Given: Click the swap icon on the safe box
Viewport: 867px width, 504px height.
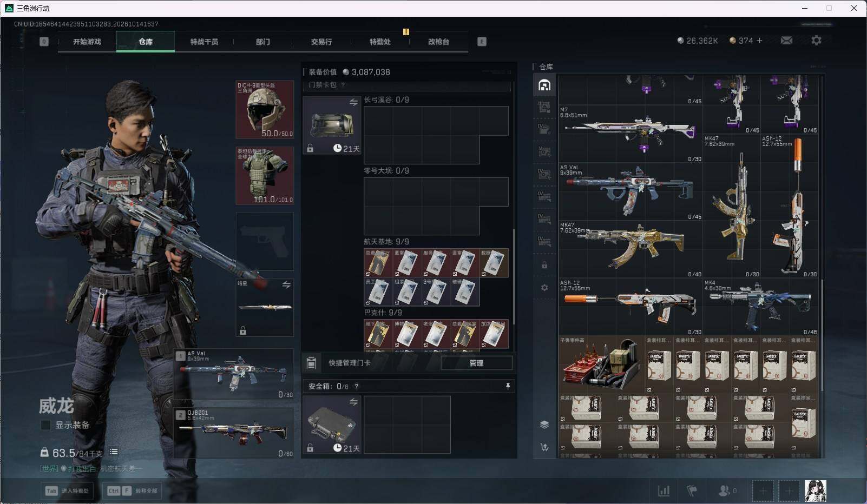Looking at the screenshot, I should click(x=353, y=402).
